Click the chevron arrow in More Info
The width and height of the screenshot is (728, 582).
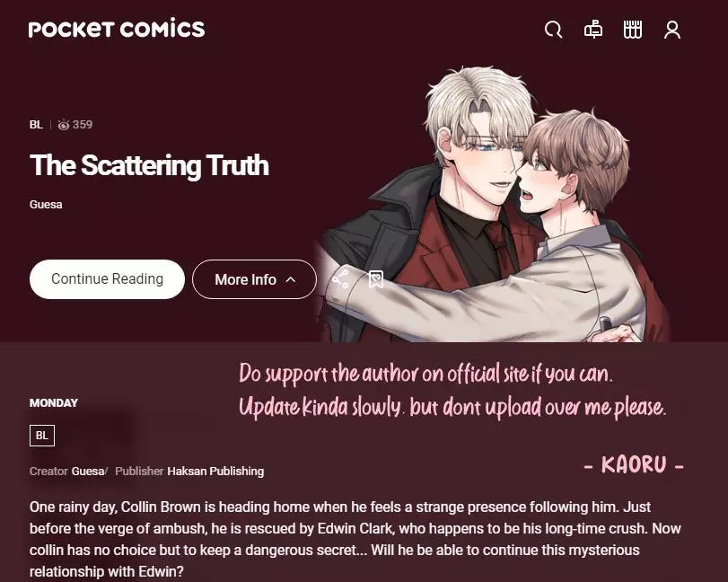[291, 279]
